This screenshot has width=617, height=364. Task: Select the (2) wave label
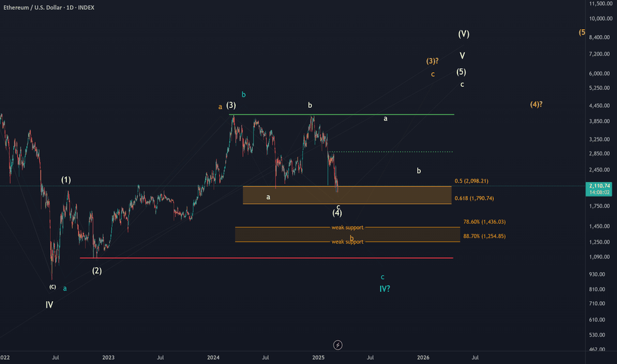(x=97, y=271)
